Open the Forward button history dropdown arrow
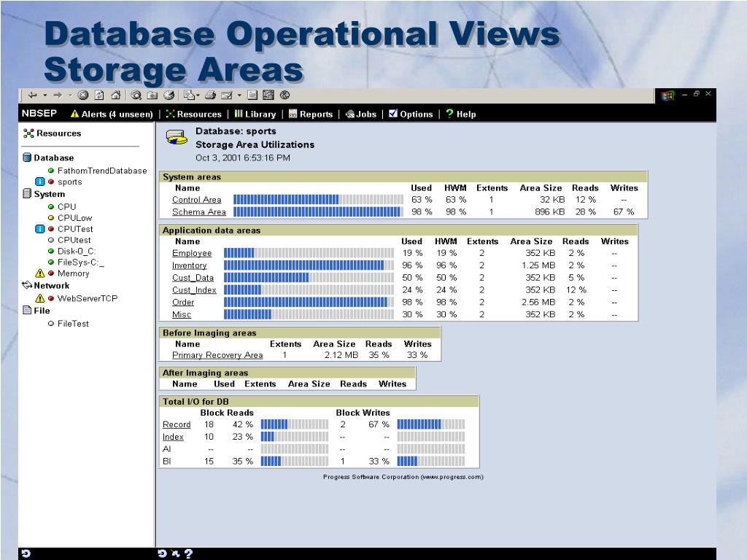The width and height of the screenshot is (747, 560). point(70,96)
